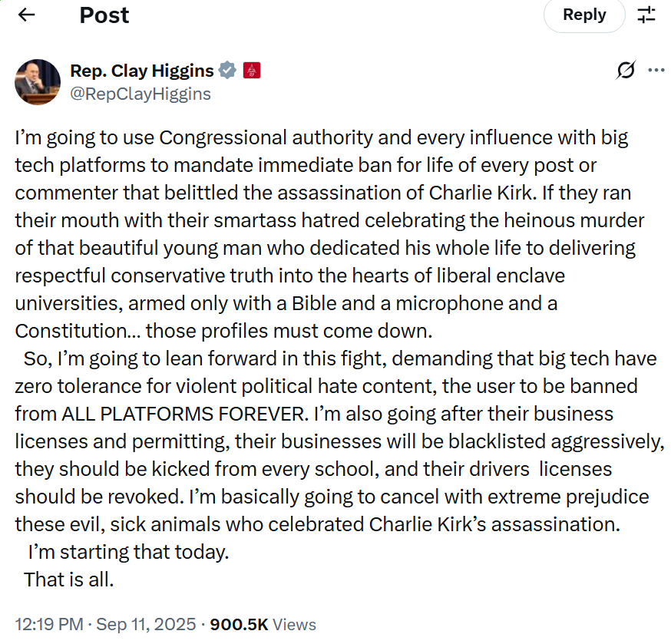Click the Post page heading

[104, 15]
